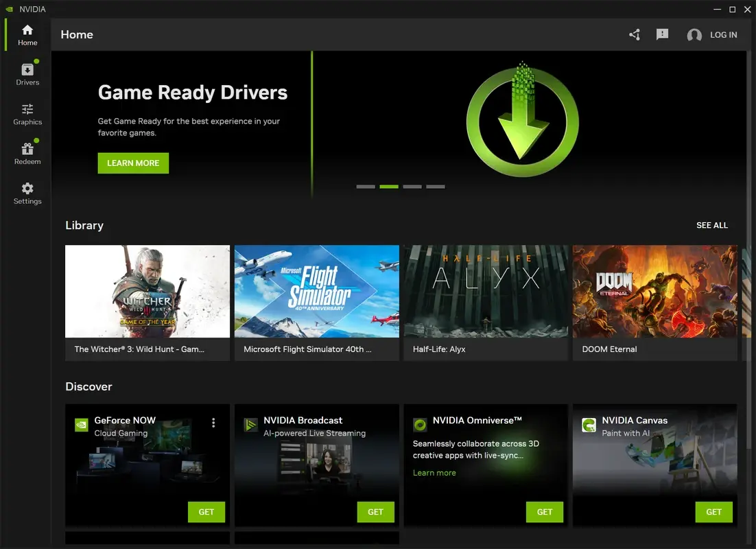This screenshot has height=549, width=756.
Task: Click the Home heading tab
Action: [76, 34]
